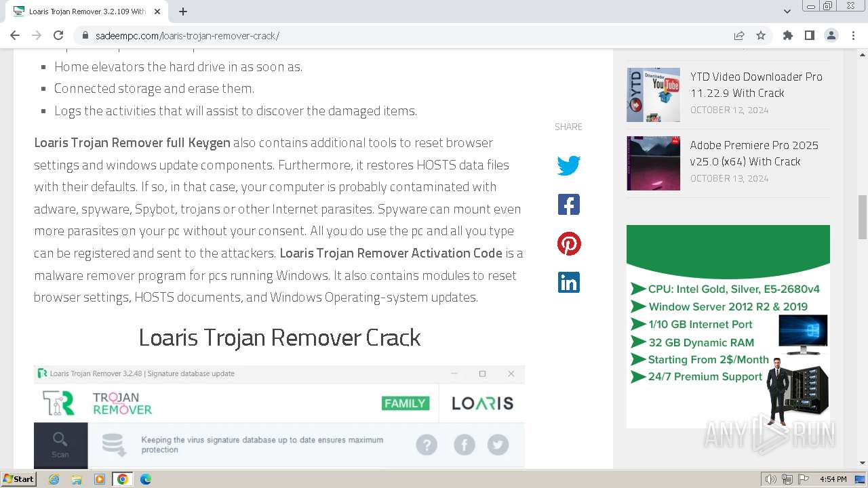Screen dimensions: 868x488
Task: Click the help question mark icon in screenshot
Action: point(427,445)
